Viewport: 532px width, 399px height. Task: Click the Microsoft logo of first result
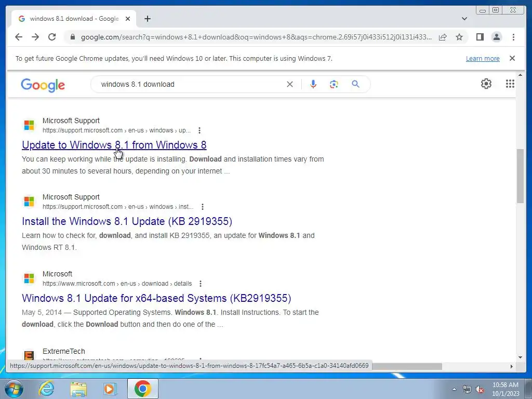(x=29, y=125)
